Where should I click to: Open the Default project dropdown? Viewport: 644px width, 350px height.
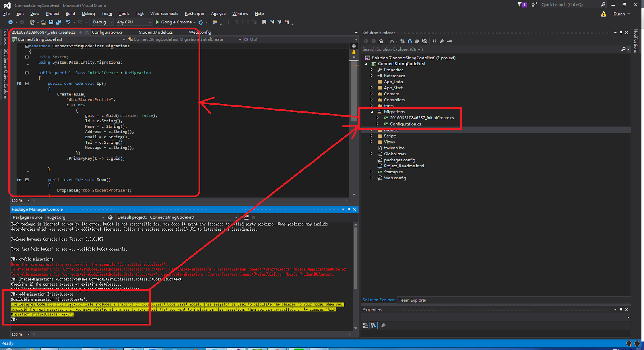(x=194, y=217)
